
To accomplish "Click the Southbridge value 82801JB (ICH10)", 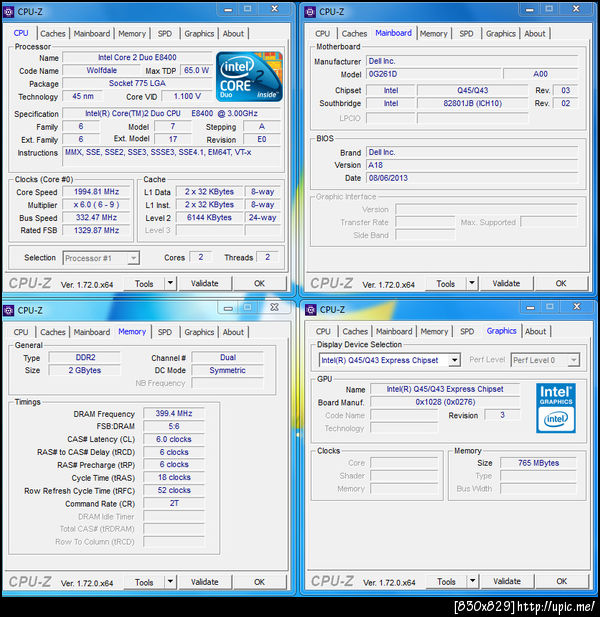I will tap(472, 103).
